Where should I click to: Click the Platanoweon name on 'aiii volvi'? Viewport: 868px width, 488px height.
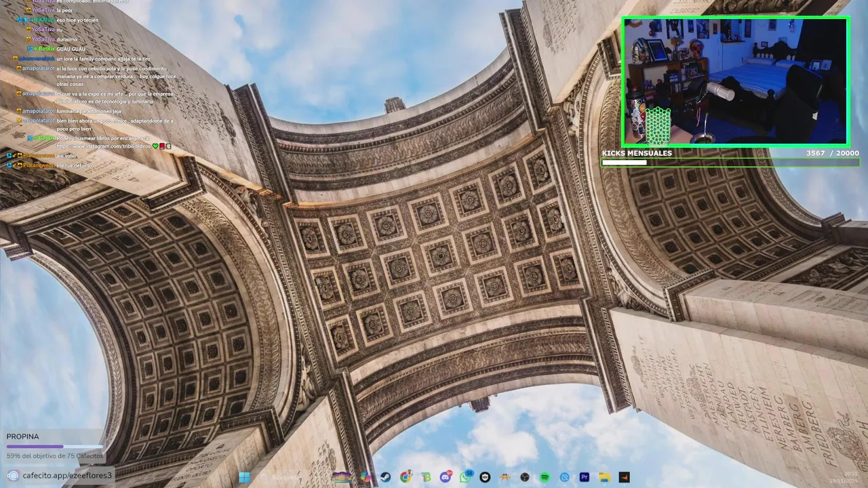pos(39,156)
